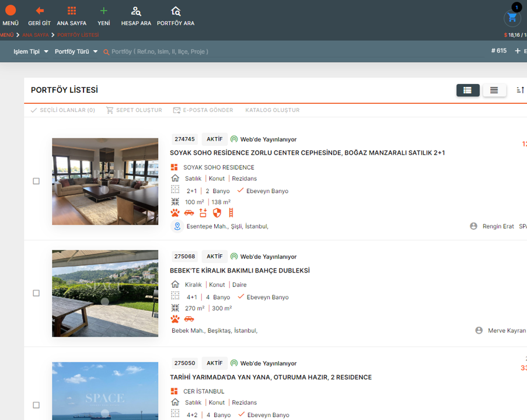The height and width of the screenshot is (420, 527).
Task: Click MENÜ in the breadcrumb
Action: tap(7, 35)
